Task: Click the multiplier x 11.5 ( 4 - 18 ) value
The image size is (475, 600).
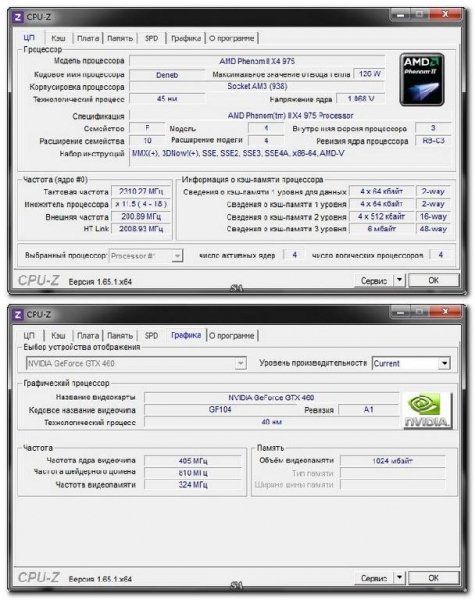Action: (x=141, y=204)
